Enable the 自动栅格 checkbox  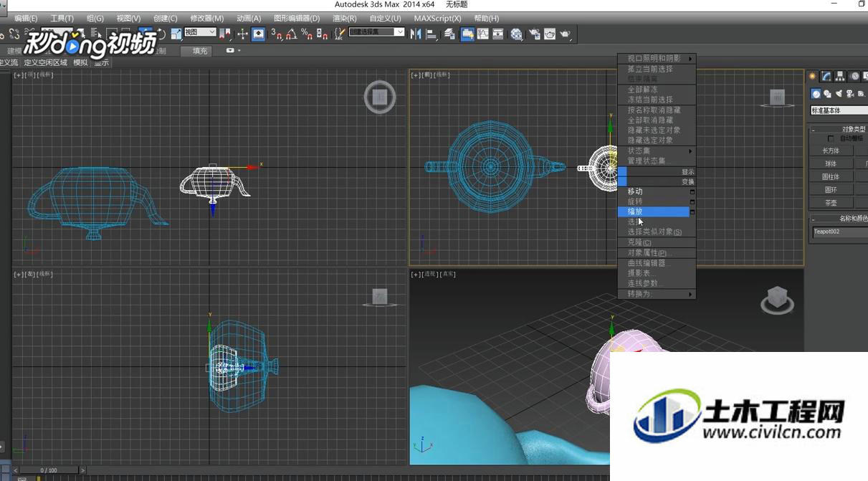pyautogui.click(x=830, y=138)
